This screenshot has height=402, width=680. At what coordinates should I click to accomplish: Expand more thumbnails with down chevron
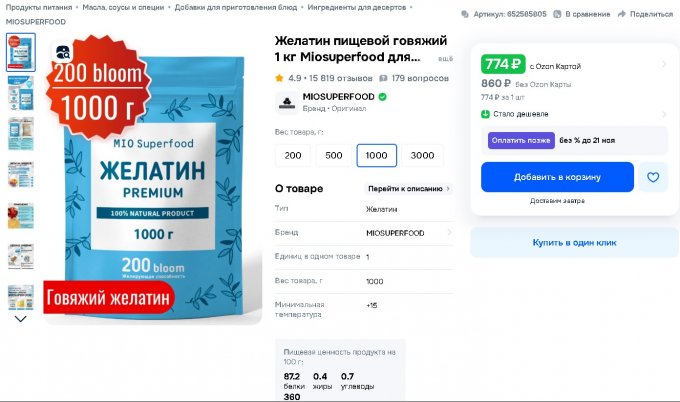(21, 319)
